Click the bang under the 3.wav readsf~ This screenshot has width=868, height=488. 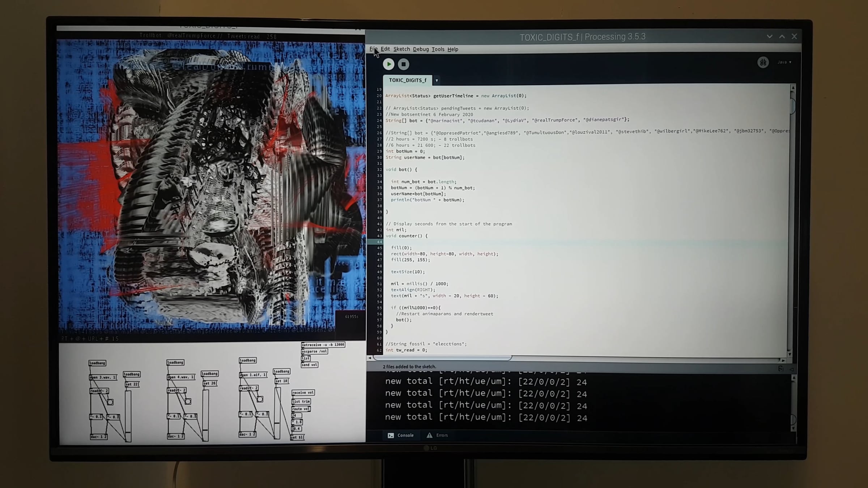pyautogui.click(x=110, y=402)
